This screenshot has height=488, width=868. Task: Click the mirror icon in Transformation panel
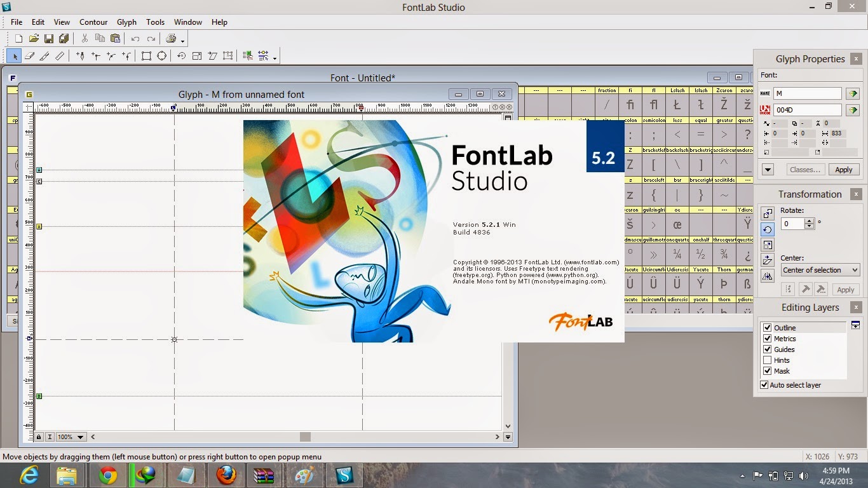click(768, 276)
